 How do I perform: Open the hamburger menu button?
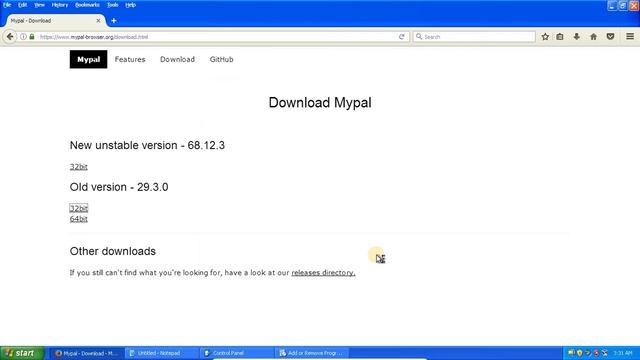(x=630, y=37)
